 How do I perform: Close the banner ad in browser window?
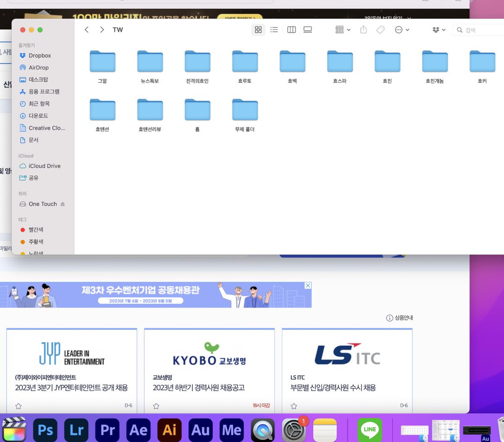[x=308, y=285]
